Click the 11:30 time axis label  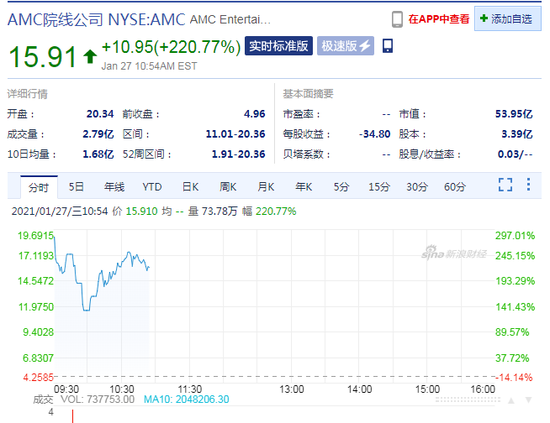(190, 389)
